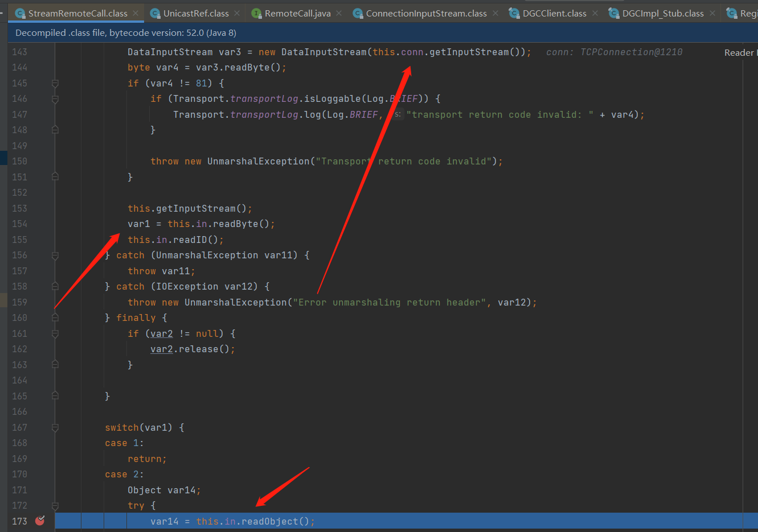
Task: Click the fold end marker at line 151
Action: point(55,177)
